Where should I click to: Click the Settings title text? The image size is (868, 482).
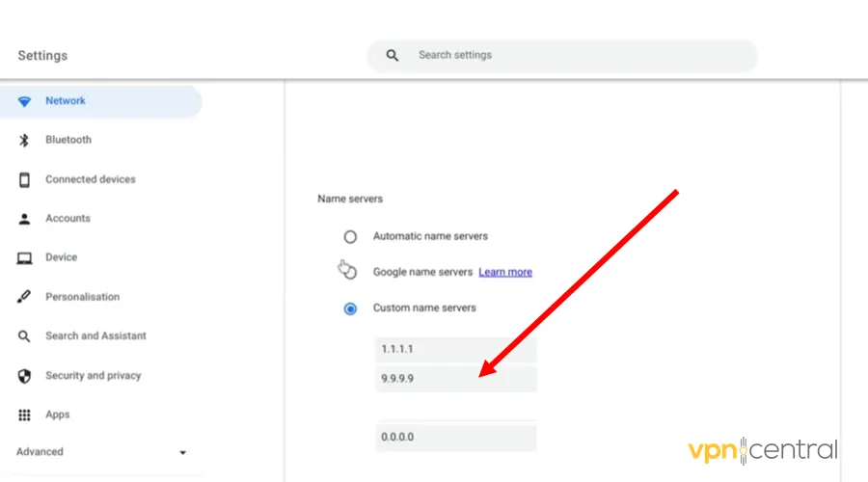[42, 55]
